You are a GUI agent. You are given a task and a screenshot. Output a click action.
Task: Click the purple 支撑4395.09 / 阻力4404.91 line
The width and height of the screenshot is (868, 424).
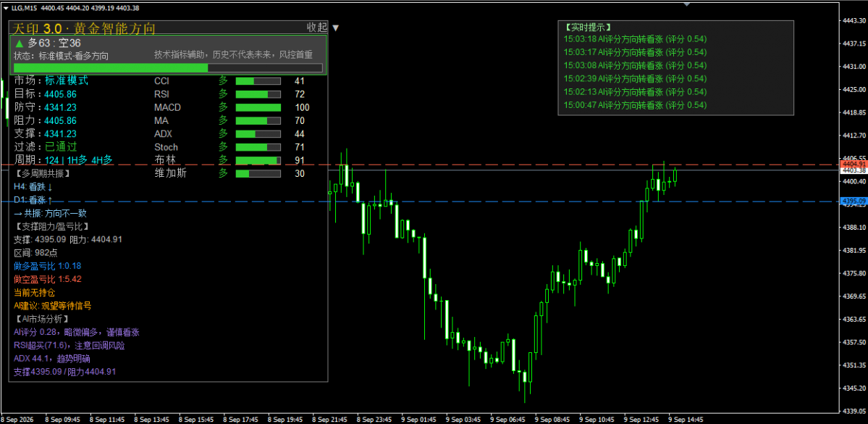[64, 373]
